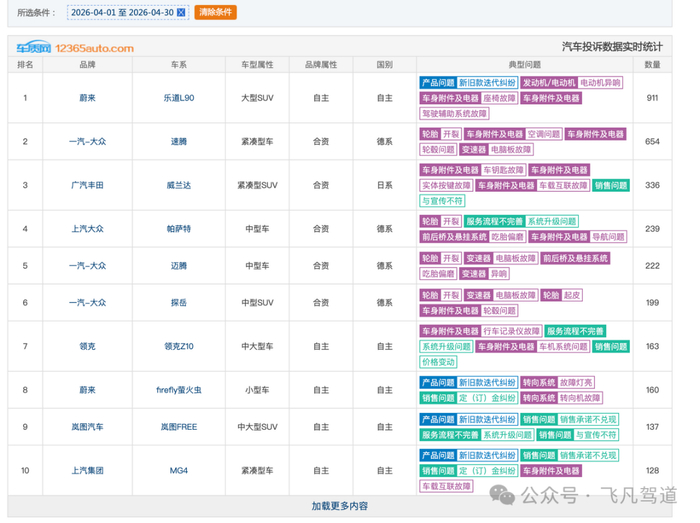Click the 行车记录仪故障 tag
Screen dimensions: 700x523
tap(511, 332)
